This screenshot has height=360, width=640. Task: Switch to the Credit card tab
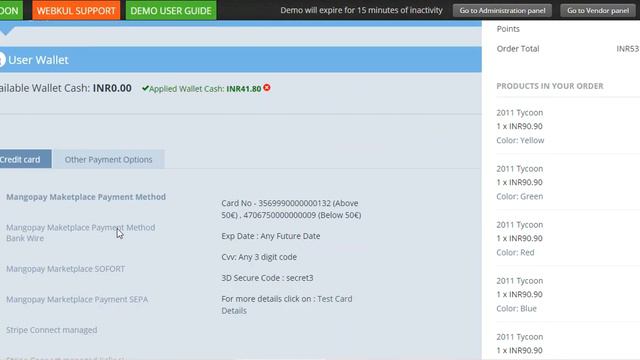click(x=25, y=159)
